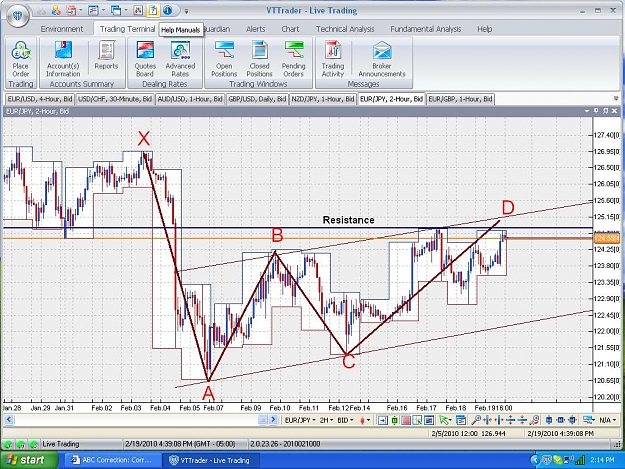Click the Windows start button
Screen dimensions: 625x469
tap(28, 460)
